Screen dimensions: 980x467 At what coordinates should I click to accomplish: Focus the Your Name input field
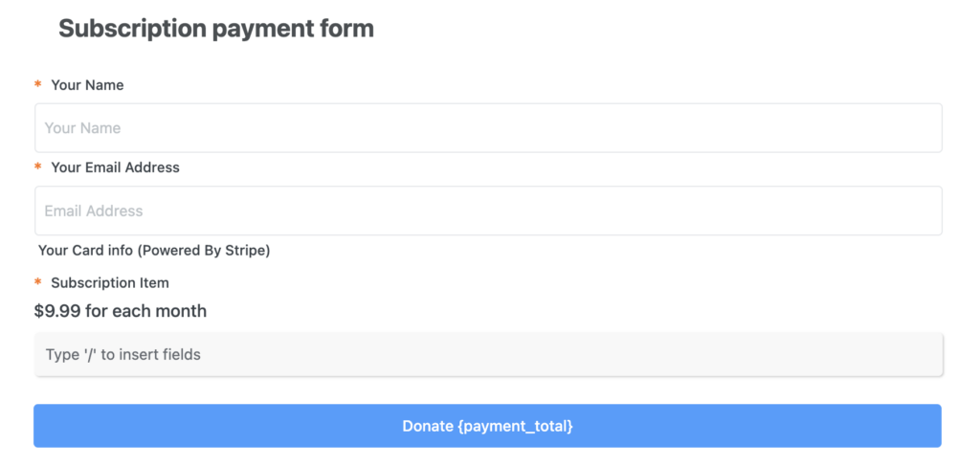point(488,128)
